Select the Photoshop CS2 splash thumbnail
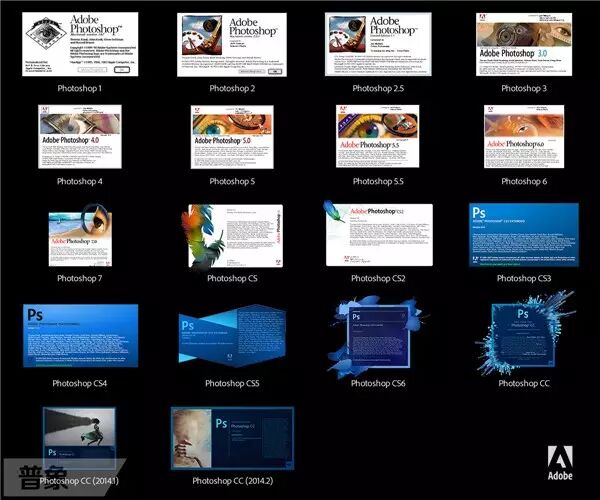The height and width of the screenshot is (500, 600). click(378, 234)
